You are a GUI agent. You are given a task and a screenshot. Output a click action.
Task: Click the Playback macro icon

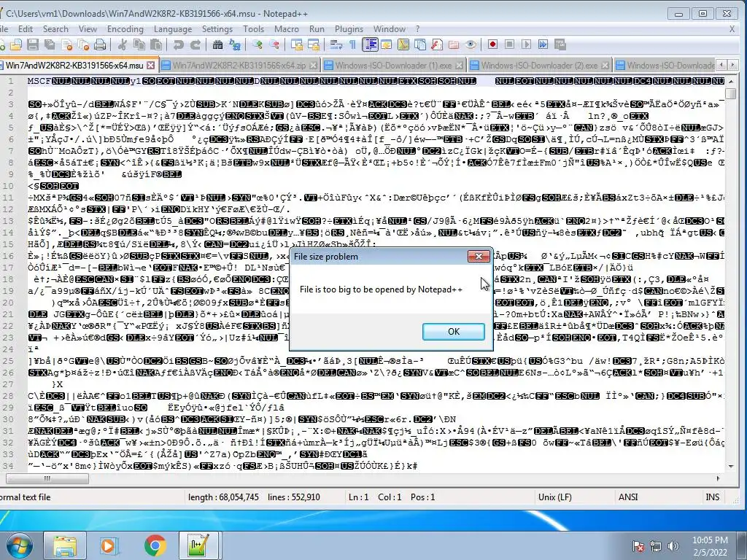point(526,44)
